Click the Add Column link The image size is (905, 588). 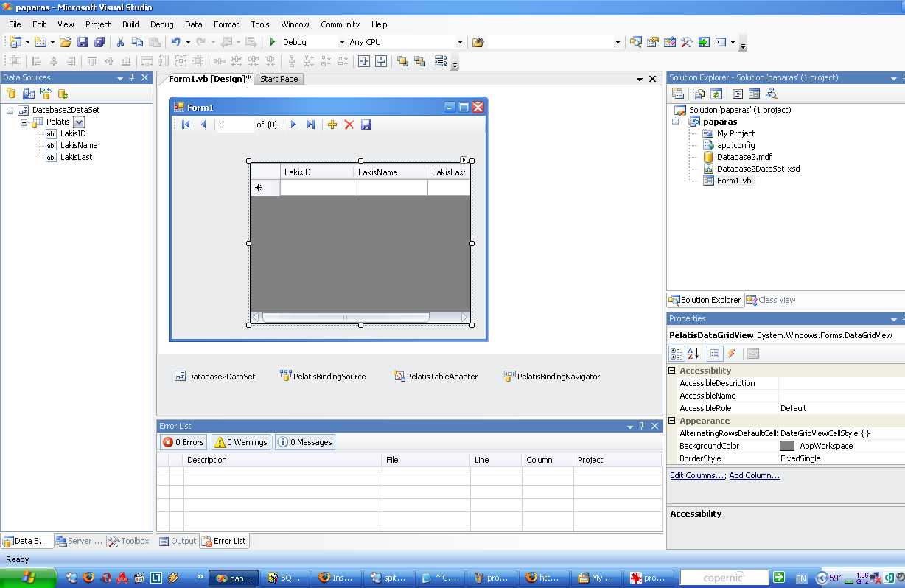click(755, 475)
